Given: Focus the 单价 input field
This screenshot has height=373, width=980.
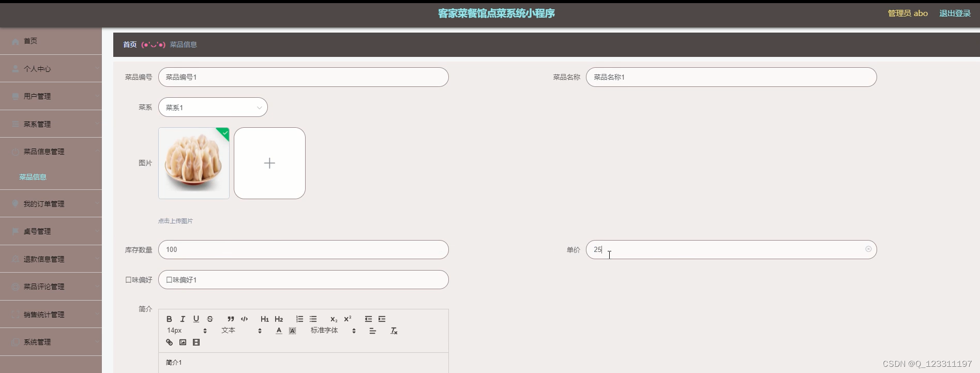Looking at the screenshot, I should coord(731,249).
